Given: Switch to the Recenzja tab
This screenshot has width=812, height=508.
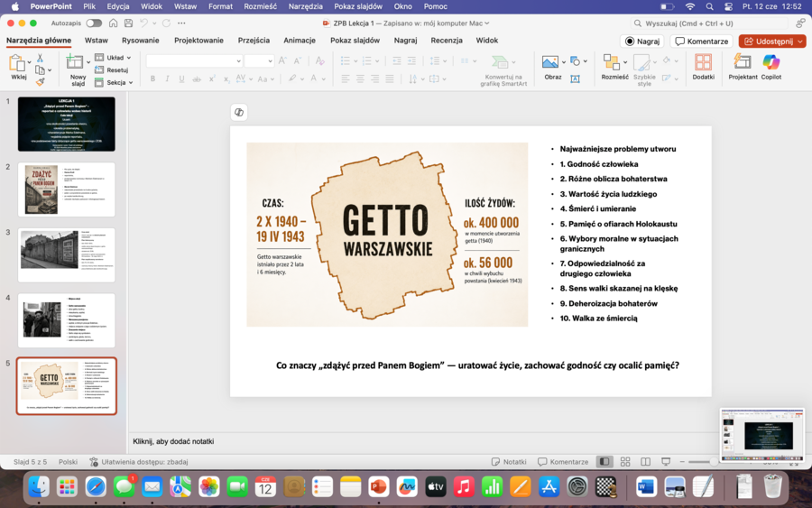Looking at the screenshot, I should [x=447, y=41].
